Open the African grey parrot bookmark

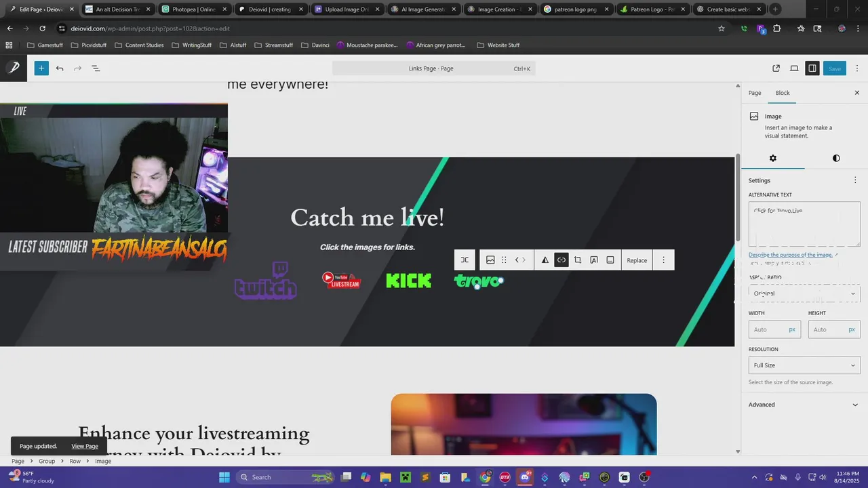[436, 45]
